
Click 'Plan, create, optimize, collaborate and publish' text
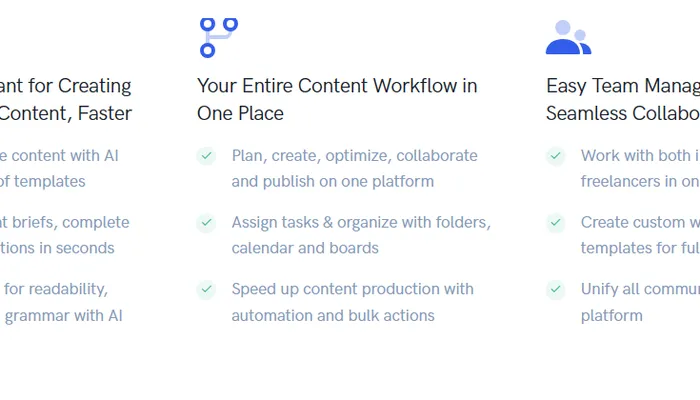click(354, 168)
